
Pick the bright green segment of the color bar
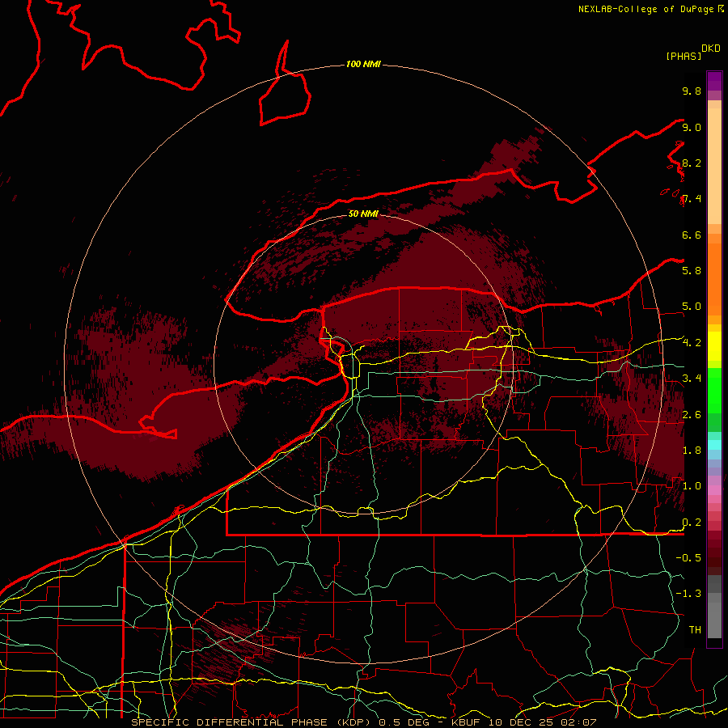714,391
